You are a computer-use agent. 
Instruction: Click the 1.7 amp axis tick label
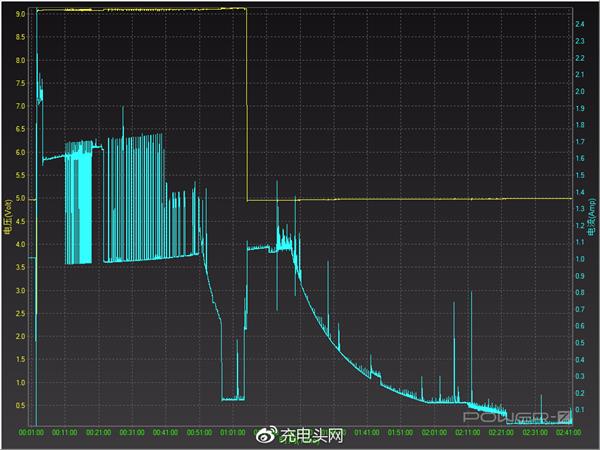tap(580, 141)
